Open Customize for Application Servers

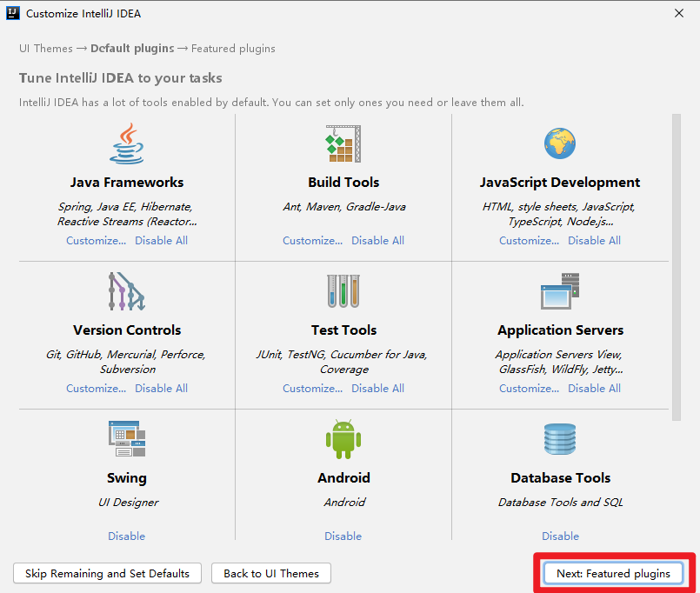coord(529,389)
